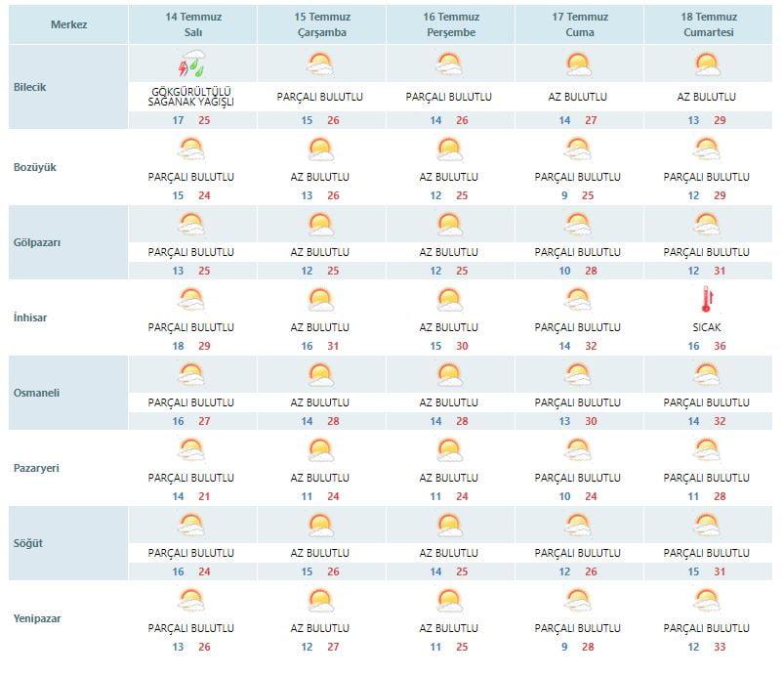Select the 16 Temmuz Perşembe column header

tap(451, 24)
